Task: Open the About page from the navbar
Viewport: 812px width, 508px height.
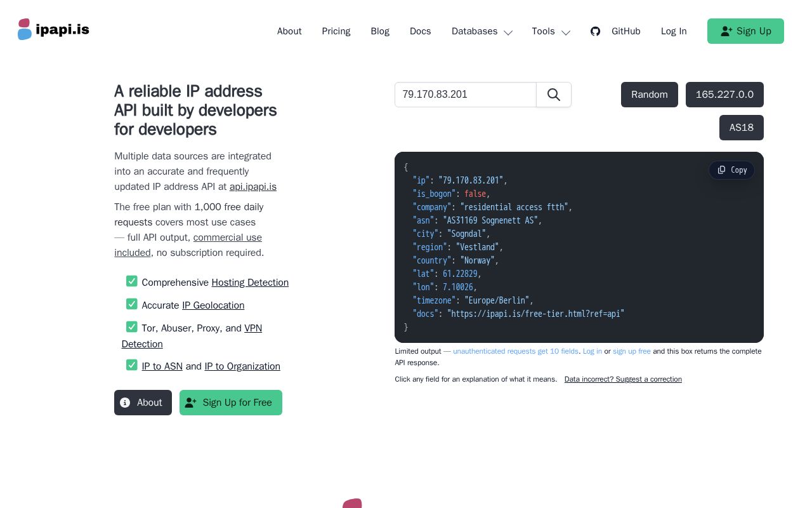Action: 289,31
